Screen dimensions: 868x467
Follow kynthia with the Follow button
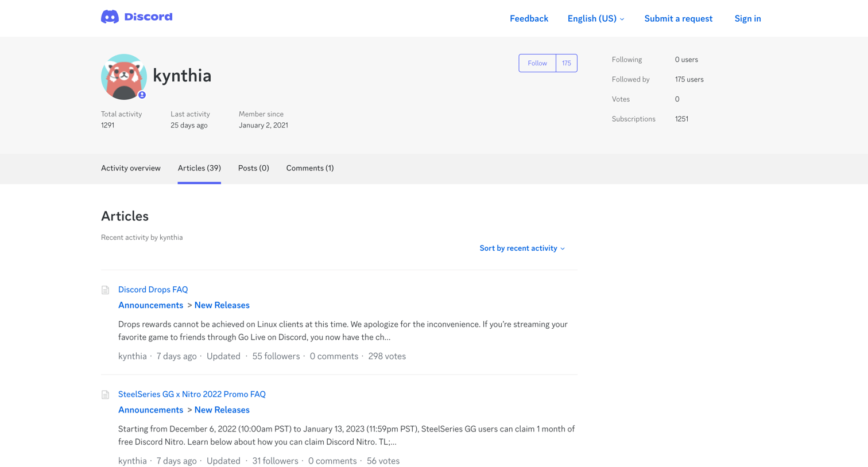[537, 63]
